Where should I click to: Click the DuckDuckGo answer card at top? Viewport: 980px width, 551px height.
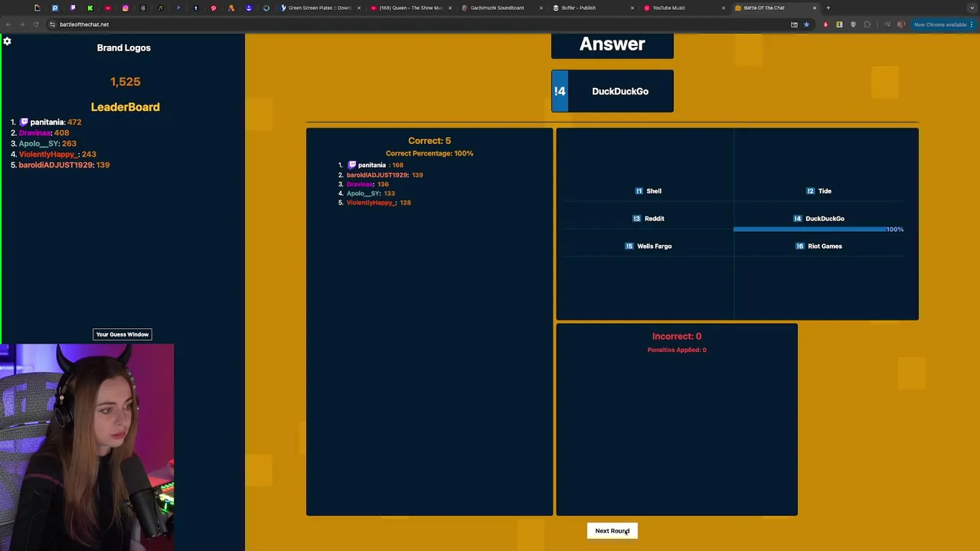(x=612, y=91)
